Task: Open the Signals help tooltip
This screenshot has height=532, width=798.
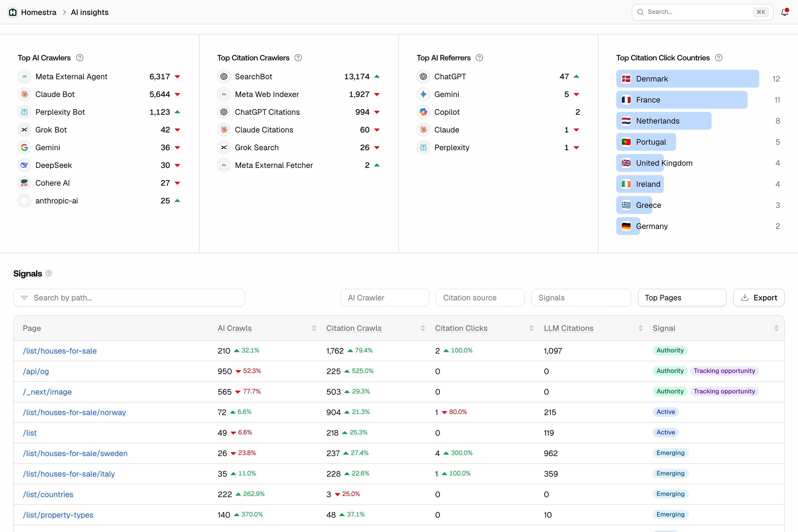Action: [49, 273]
